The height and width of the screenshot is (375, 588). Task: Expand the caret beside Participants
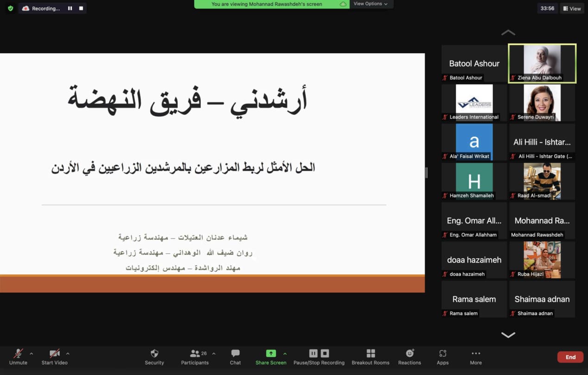[x=213, y=354]
